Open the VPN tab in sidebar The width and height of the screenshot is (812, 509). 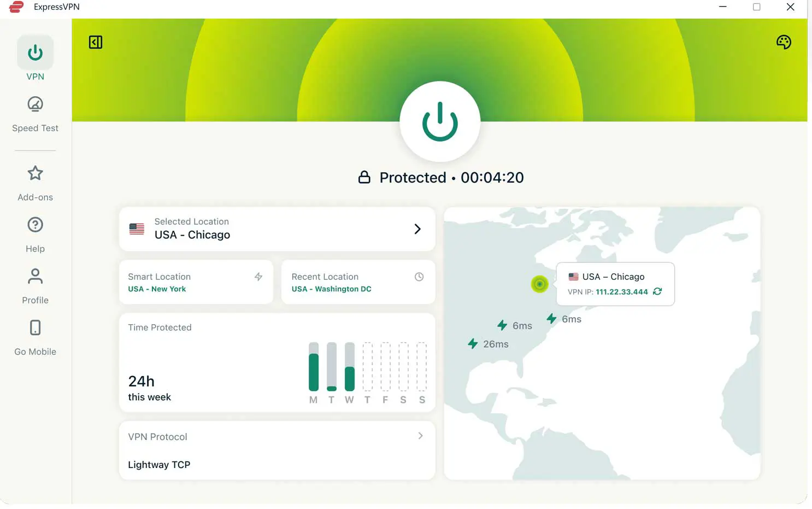click(35, 58)
